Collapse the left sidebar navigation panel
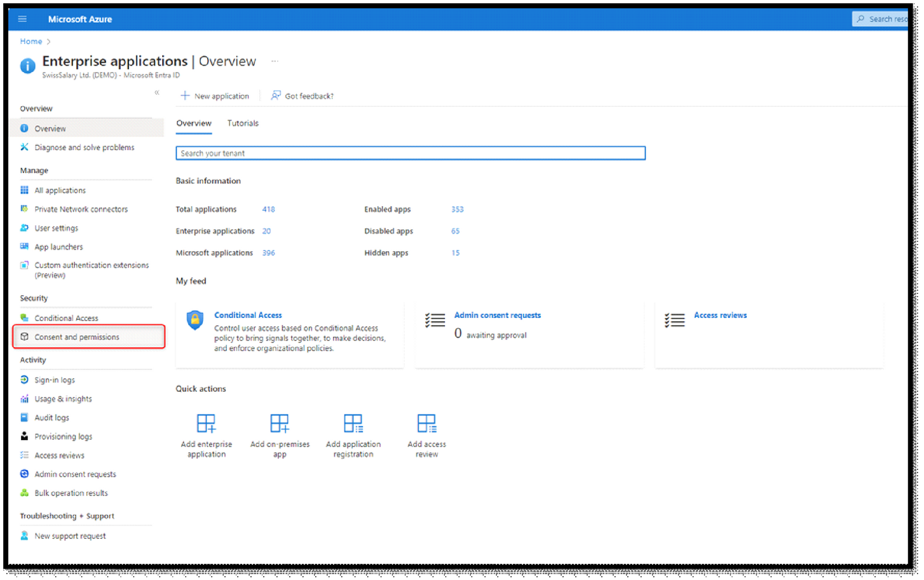The image size is (924, 580). tap(156, 93)
